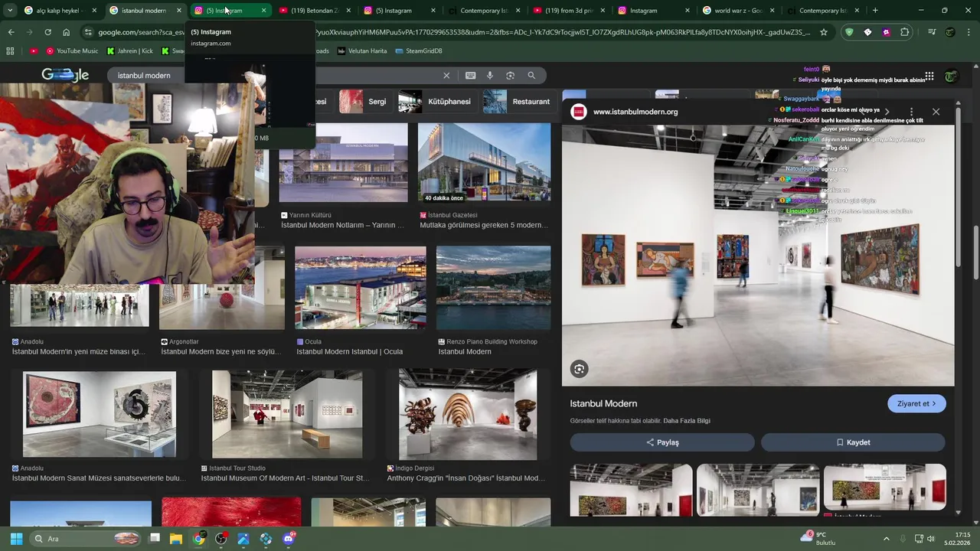The width and height of the screenshot is (980, 551).
Task: Click the Windows taskbar search box 'Ara'
Action: [x=86, y=539]
